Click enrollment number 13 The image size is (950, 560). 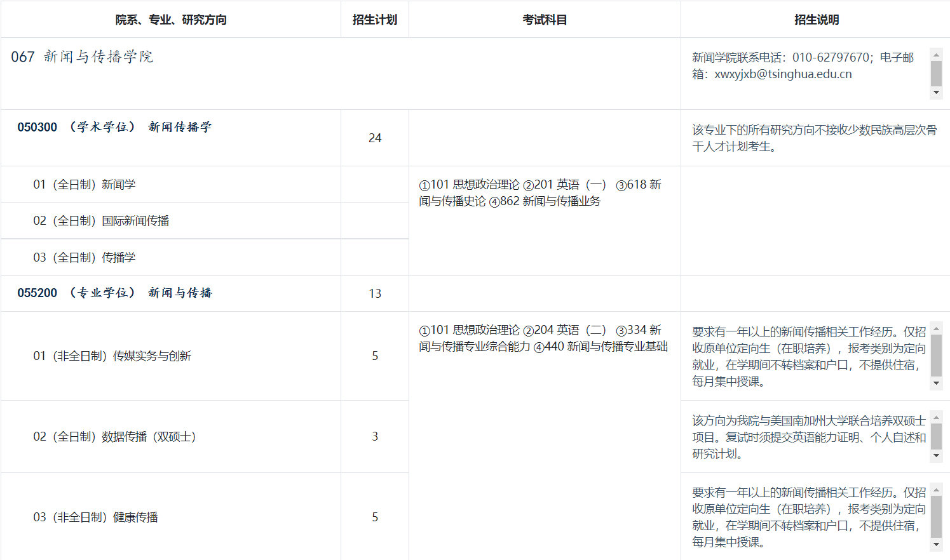[x=375, y=293]
